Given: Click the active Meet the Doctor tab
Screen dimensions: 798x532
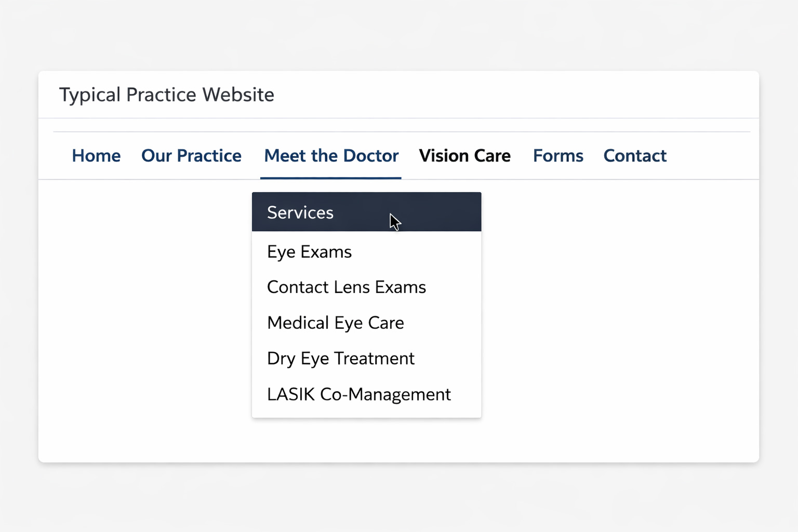Looking at the screenshot, I should pos(331,156).
